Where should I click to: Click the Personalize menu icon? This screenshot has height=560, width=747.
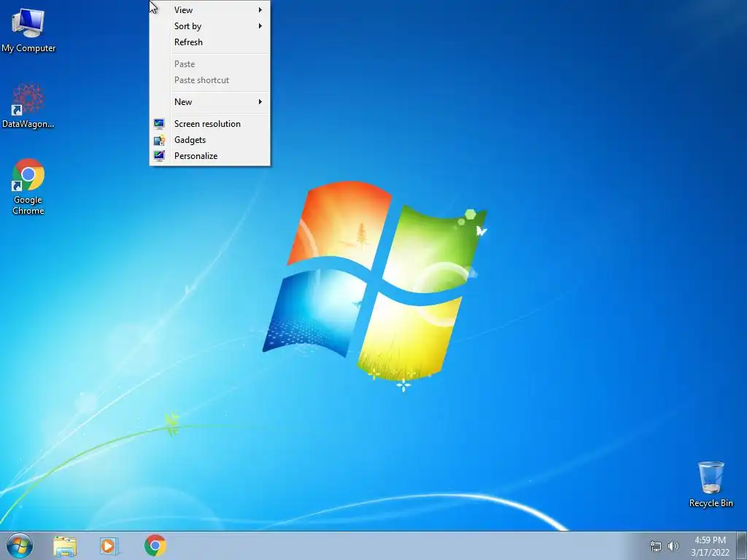point(159,156)
